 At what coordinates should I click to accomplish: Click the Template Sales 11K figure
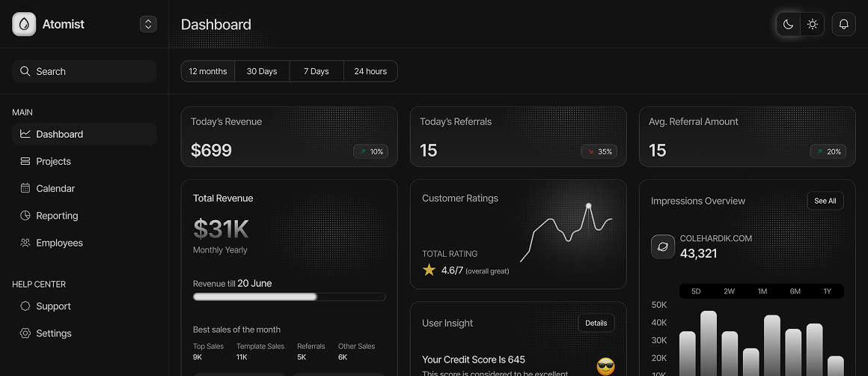[242, 357]
